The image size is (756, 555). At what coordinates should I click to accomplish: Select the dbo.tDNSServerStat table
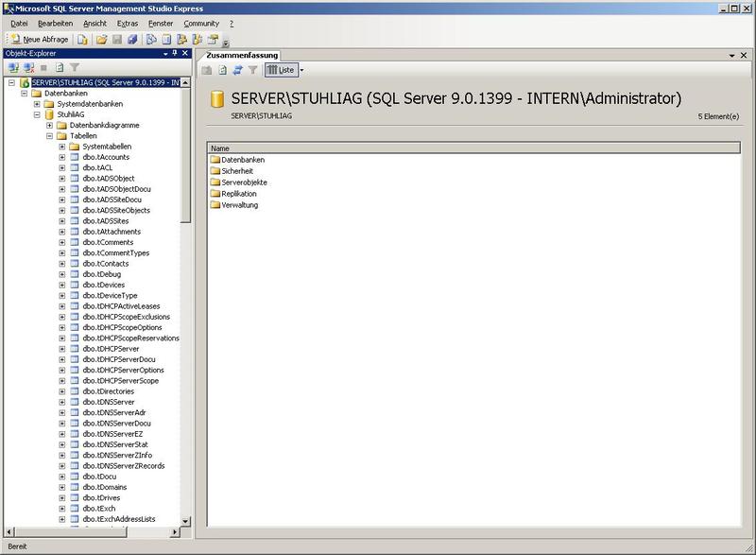(115, 444)
